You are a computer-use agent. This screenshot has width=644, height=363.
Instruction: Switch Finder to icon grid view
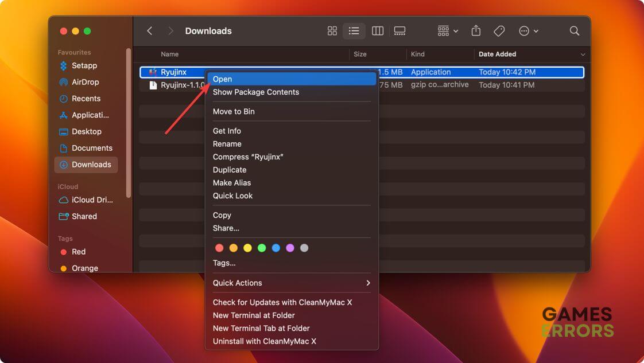click(332, 31)
